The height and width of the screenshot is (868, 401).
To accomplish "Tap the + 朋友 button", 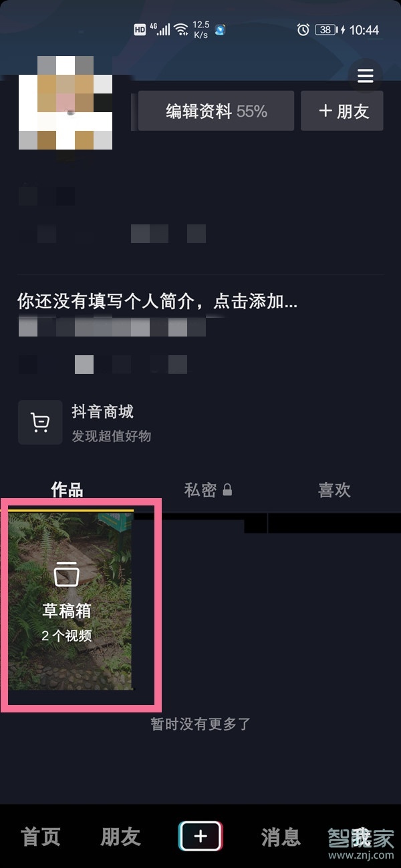I will [x=342, y=111].
